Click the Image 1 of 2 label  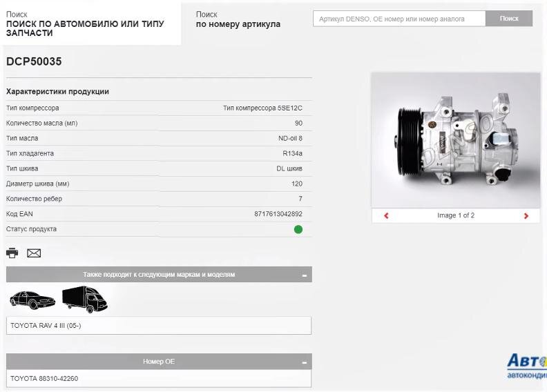click(x=456, y=215)
